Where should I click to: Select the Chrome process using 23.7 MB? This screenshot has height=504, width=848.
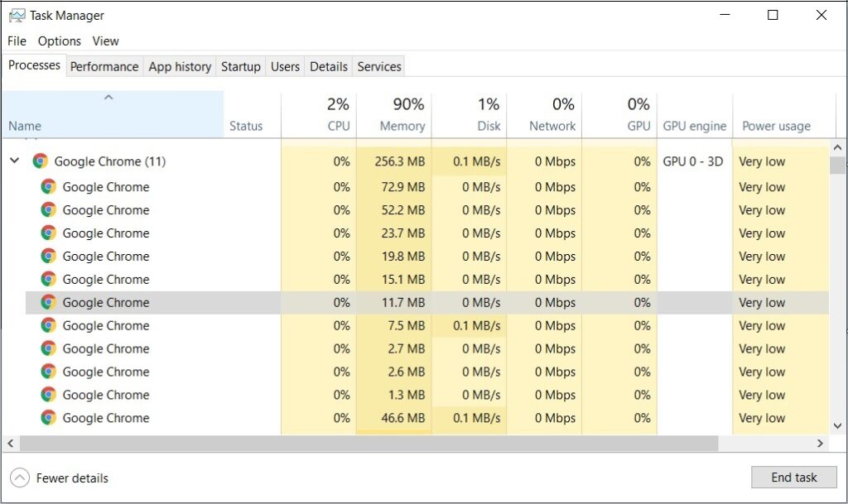pos(105,233)
